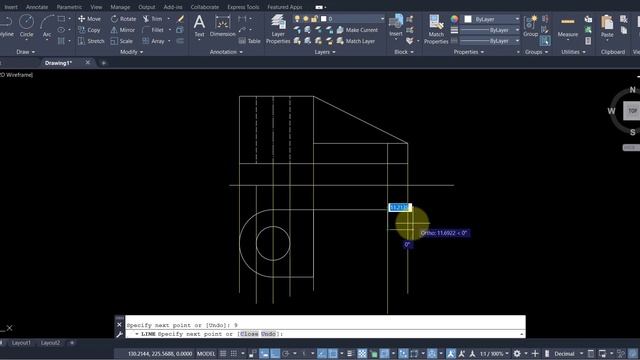Expand the Annotation panel

[x=226, y=52]
